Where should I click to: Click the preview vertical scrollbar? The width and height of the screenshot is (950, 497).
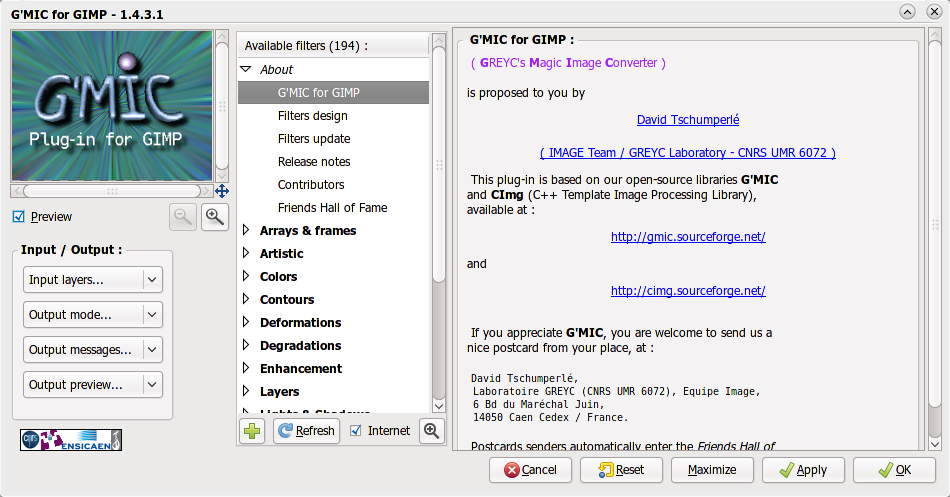(x=222, y=106)
